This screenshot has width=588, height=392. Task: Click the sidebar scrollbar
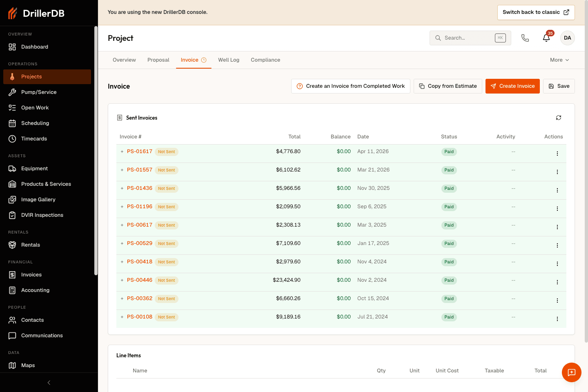96,151
